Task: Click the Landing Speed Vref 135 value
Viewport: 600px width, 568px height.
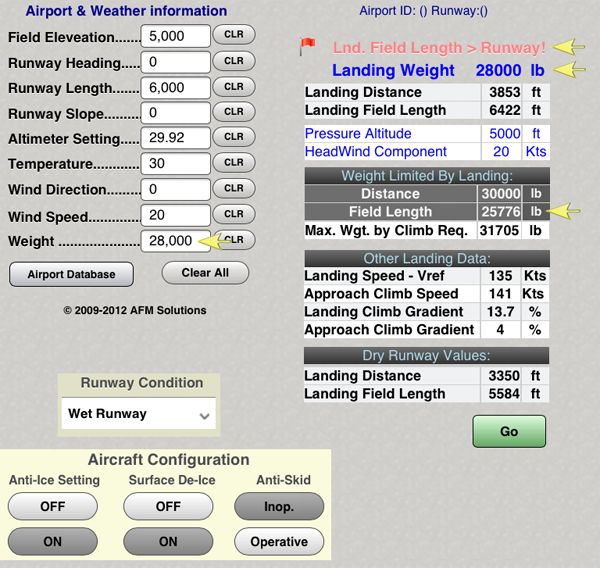Action: [x=501, y=276]
